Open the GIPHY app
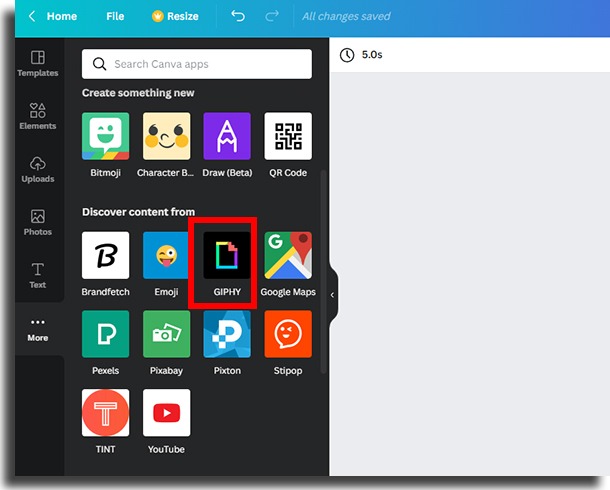This screenshot has height=490, width=610. coord(227,255)
